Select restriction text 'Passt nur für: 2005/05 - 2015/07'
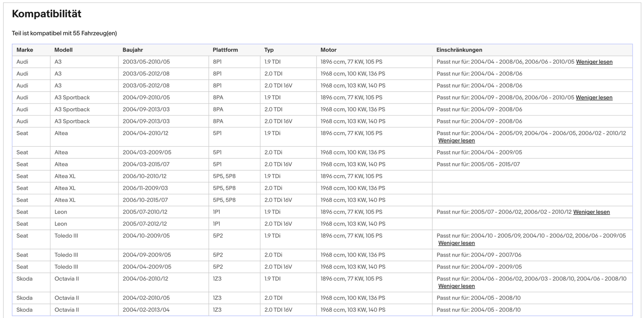 (478, 164)
